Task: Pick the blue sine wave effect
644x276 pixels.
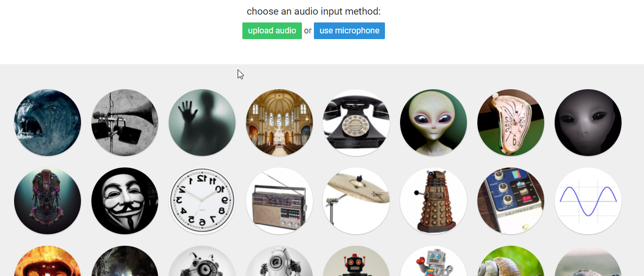Action: pos(588,201)
